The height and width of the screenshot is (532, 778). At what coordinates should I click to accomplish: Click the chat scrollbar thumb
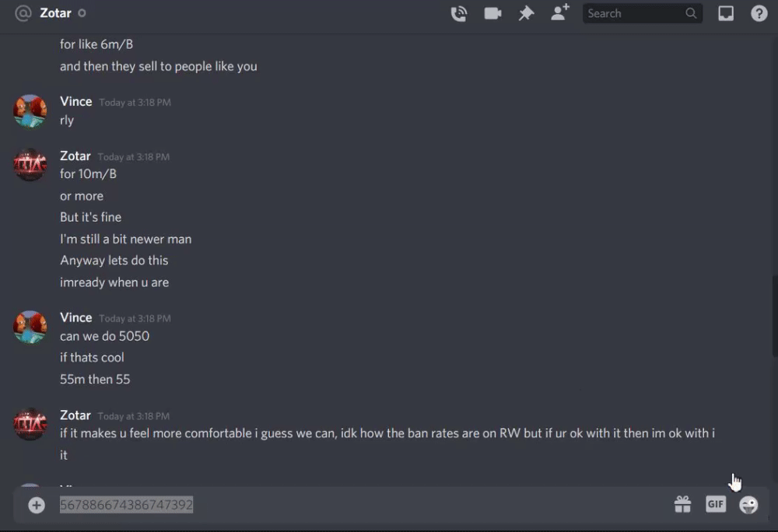tap(775, 317)
